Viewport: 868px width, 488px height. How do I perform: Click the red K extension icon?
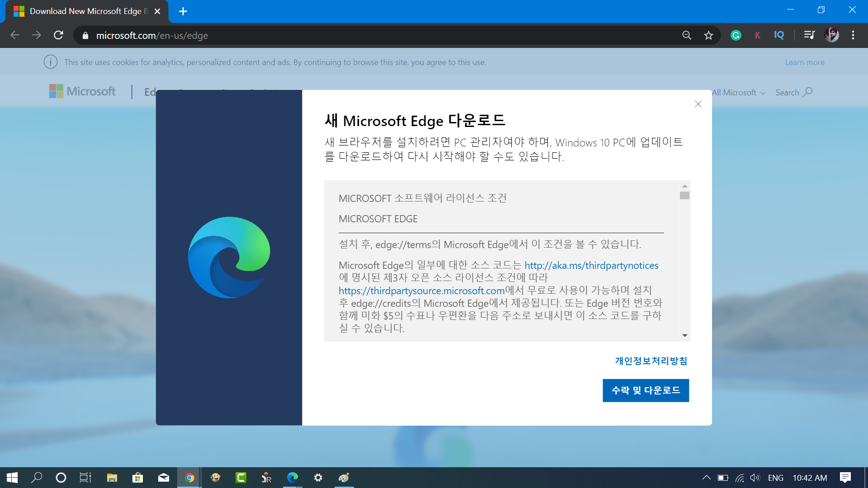click(757, 35)
